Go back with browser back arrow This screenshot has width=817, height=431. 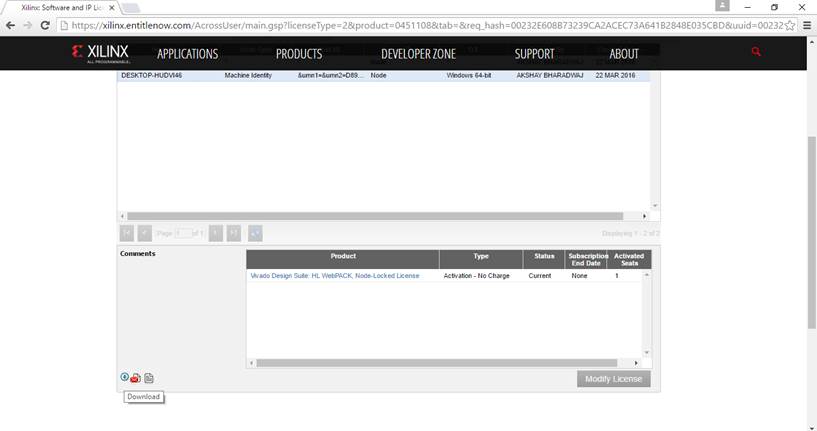click(10, 25)
